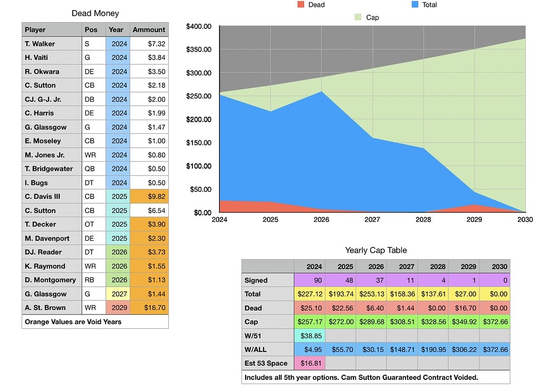Select the Dead Money table title
This screenshot has width=540, height=392.
95,13
